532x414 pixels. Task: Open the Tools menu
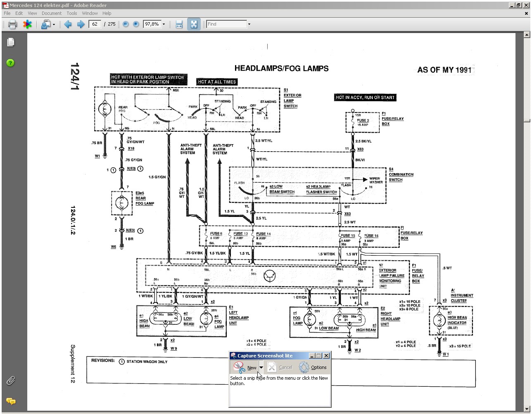[x=72, y=13]
